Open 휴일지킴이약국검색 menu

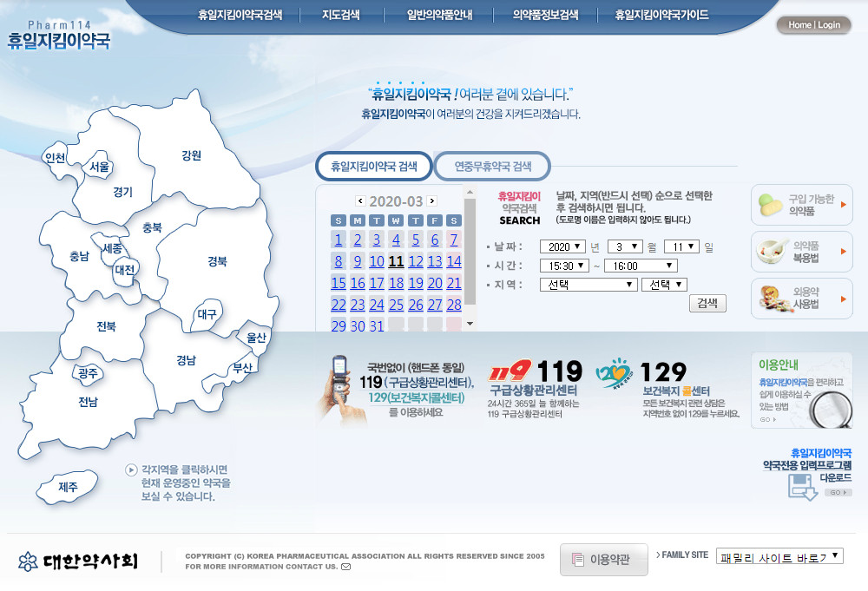pyautogui.click(x=240, y=15)
